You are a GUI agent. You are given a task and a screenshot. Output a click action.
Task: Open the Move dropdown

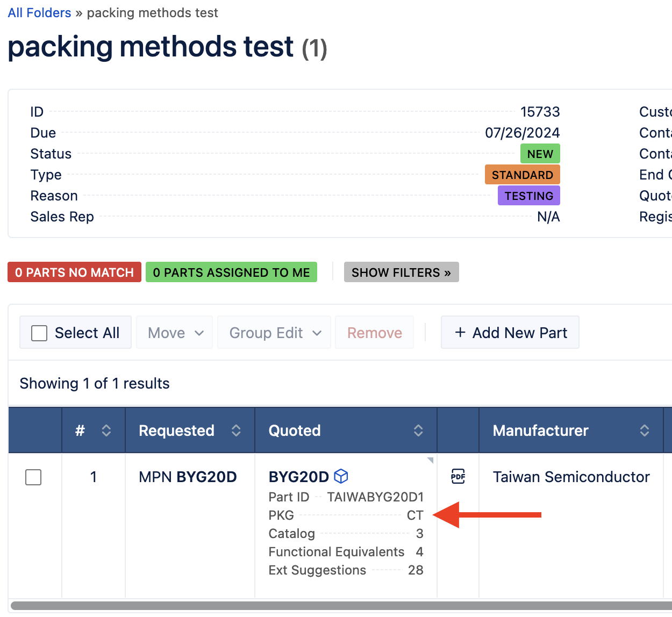pyautogui.click(x=175, y=333)
